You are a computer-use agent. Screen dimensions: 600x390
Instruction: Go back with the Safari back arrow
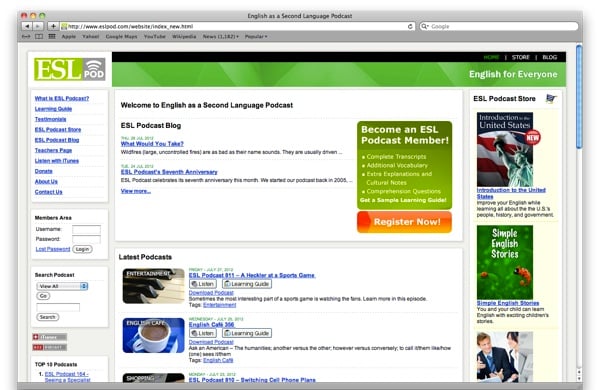[x=27, y=26]
